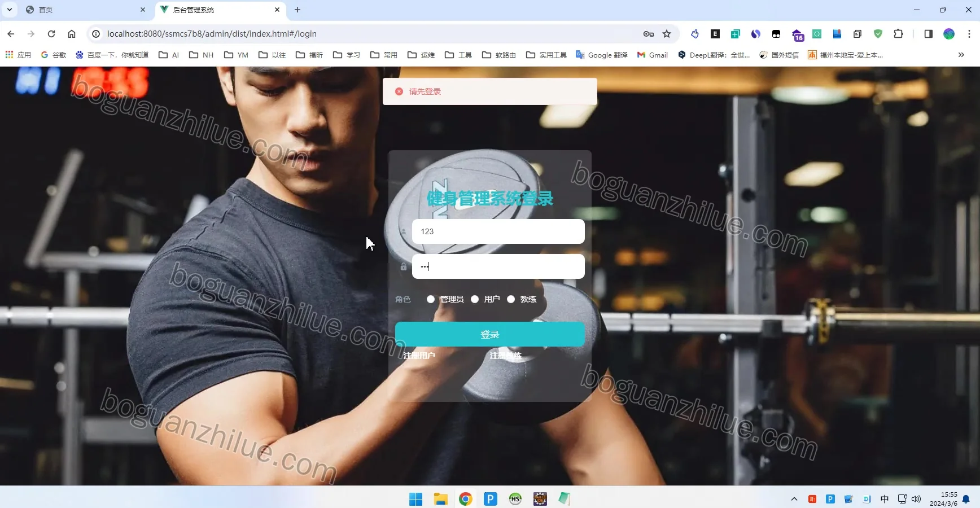980x508 pixels.
Task: Toggle the browser side panel icon
Action: [929, 34]
